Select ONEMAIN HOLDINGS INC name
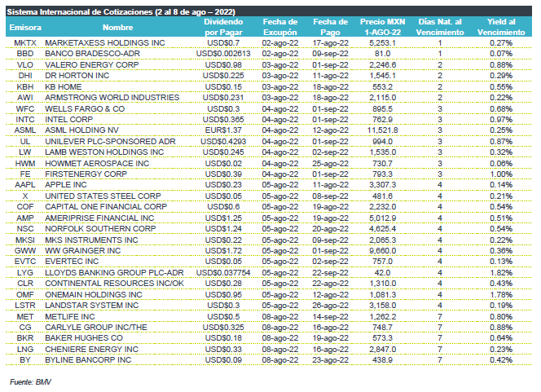 (94, 295)
